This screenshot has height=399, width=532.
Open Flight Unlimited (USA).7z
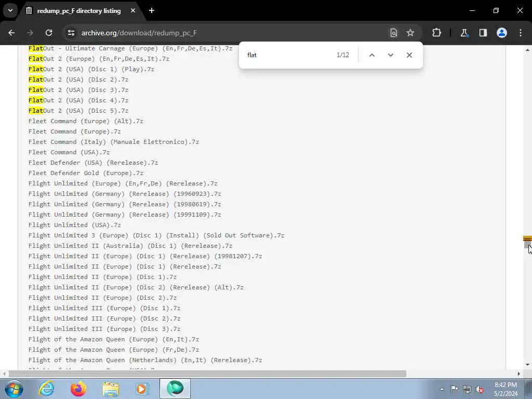coord(75,225)
